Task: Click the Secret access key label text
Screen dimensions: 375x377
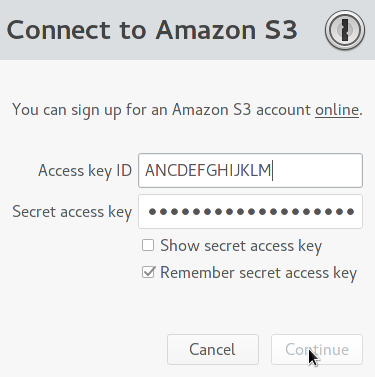Action: [72, 212]
